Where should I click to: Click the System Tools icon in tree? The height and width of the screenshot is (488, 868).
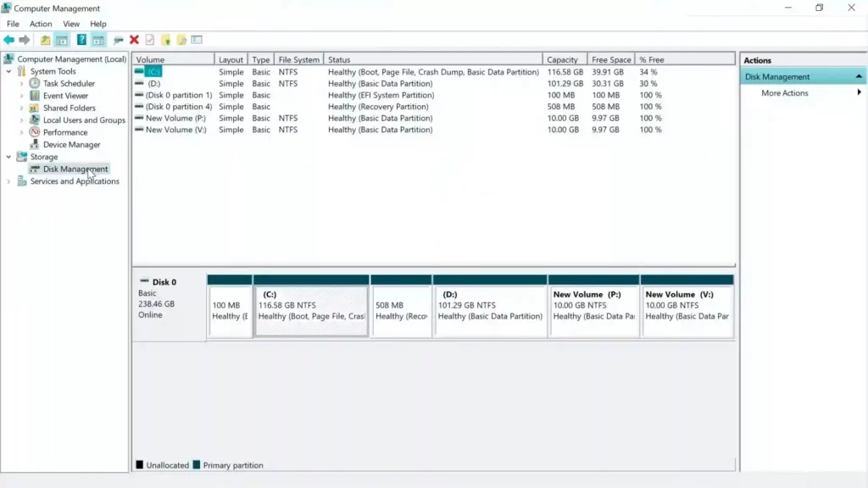tap(21, 71)
